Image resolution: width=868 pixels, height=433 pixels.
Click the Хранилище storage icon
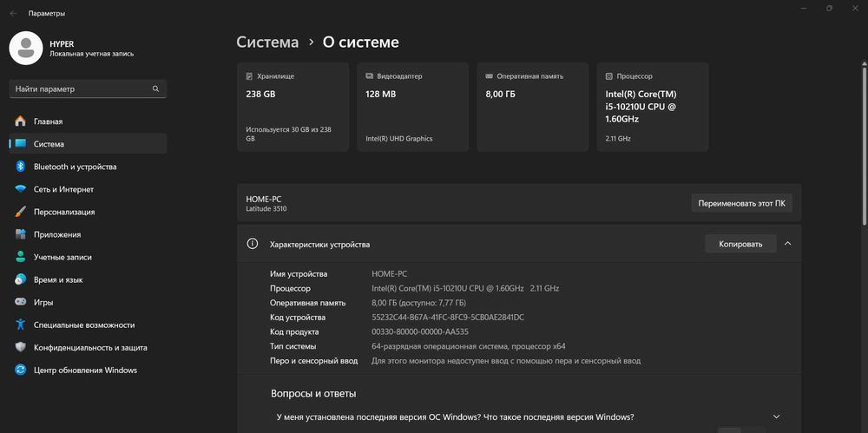(x=250, y=76)
